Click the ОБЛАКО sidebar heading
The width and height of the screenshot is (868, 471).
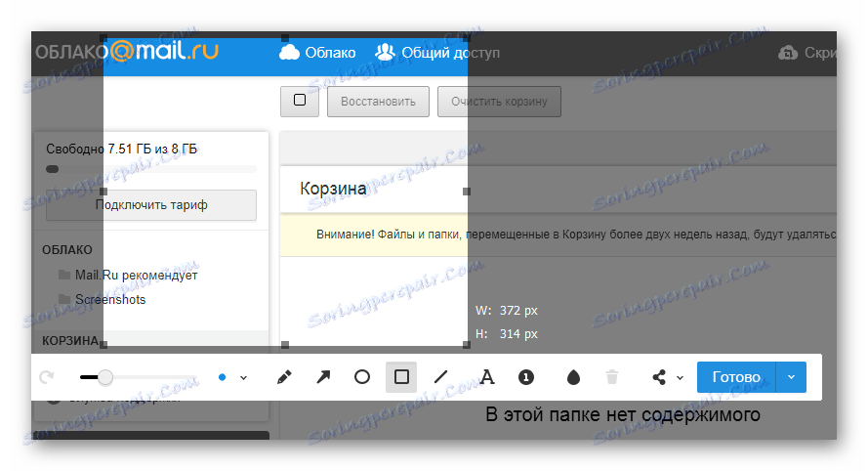[67, 250]
